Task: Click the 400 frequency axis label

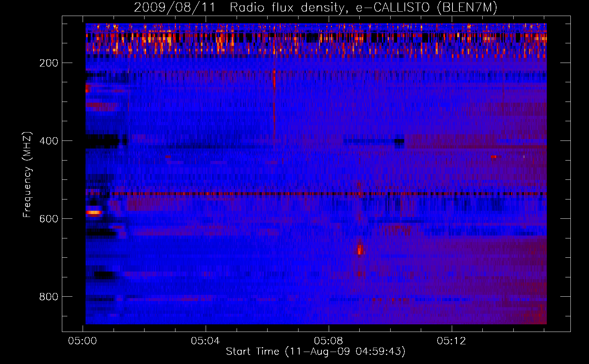Action: pos(49,141)
